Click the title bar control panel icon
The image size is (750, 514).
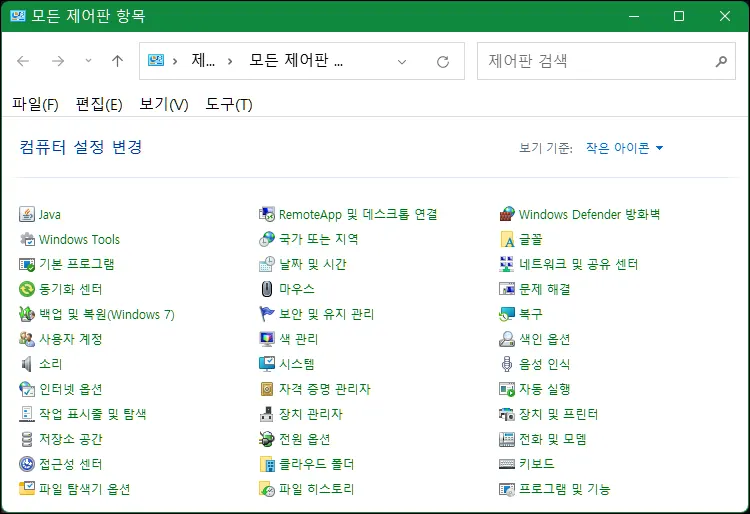point(18,16)
